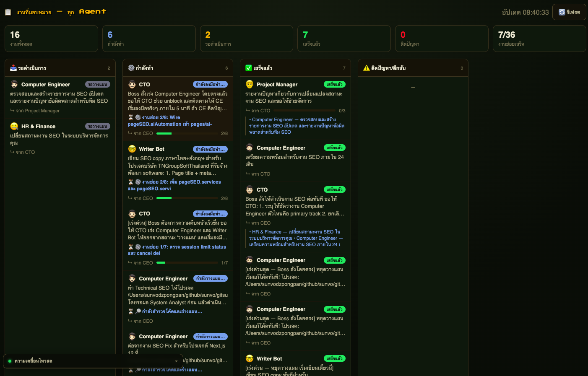The height and width of the screenshot is (376, 588).
Task: Click the clipboard icon beside งานที่มอบหมาย title
Action: click(8, 12)
